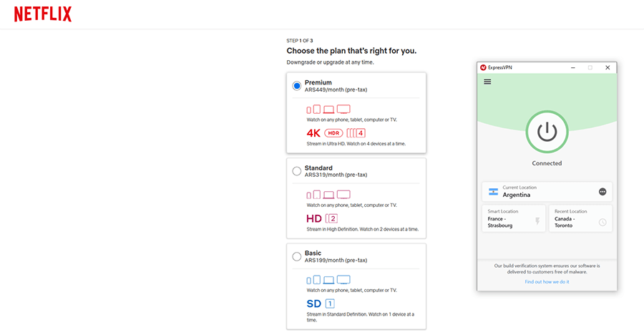Click the laptop icon in Premium plan

328,110
